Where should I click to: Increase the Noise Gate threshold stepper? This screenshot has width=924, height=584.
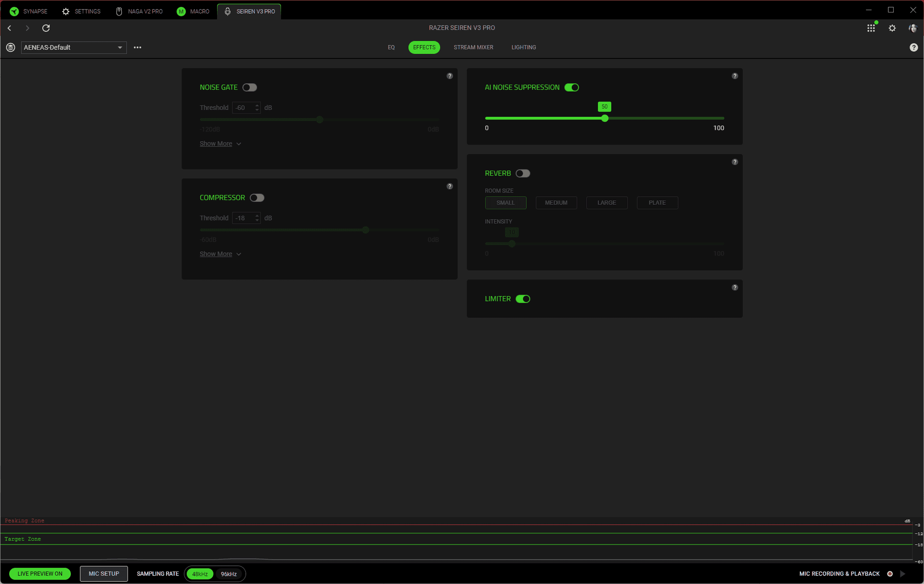pyautogui.click(x=257, y=105)
